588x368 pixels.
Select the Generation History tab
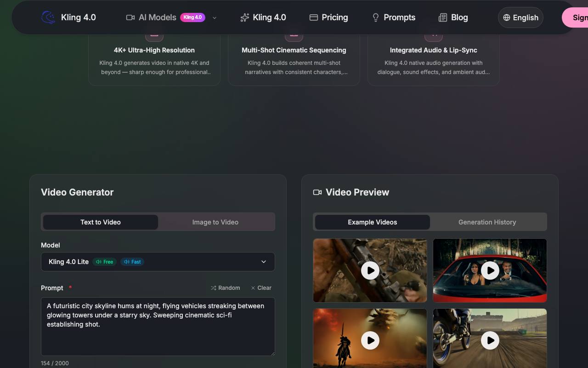coord(487,222)
